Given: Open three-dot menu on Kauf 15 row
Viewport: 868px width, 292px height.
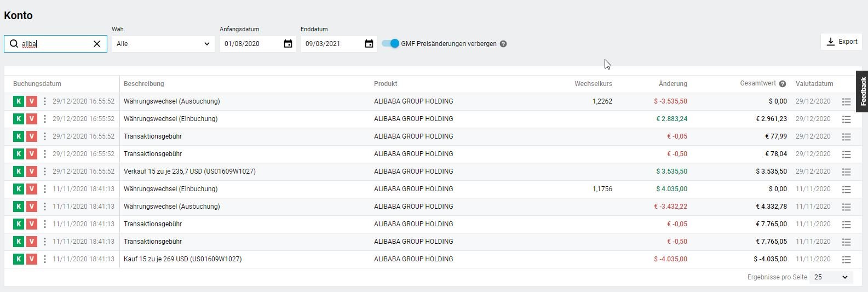Looking at the screenshot, I should pyautogui.click(x=45, y=259).
